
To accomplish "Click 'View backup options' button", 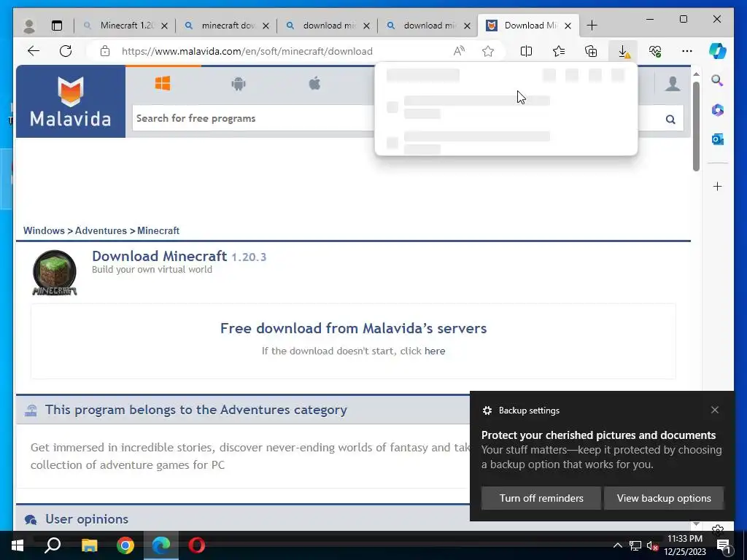I will (x=664, y=498).
